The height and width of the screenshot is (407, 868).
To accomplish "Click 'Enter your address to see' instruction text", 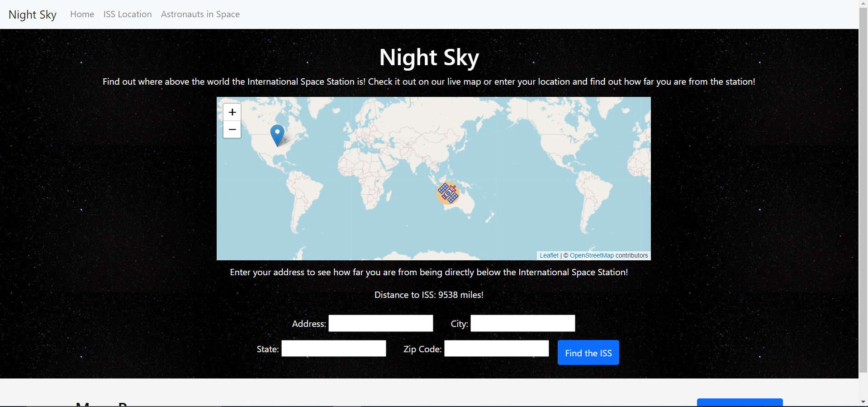I will tap(429, 272).
